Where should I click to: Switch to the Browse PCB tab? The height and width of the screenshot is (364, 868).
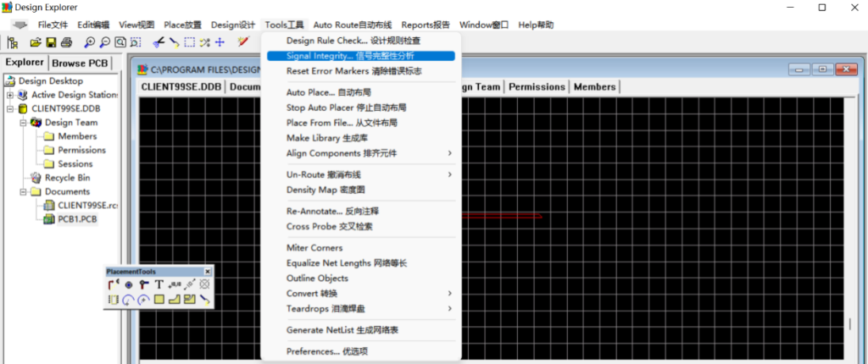pyautogui.click(x=81, y=63)
